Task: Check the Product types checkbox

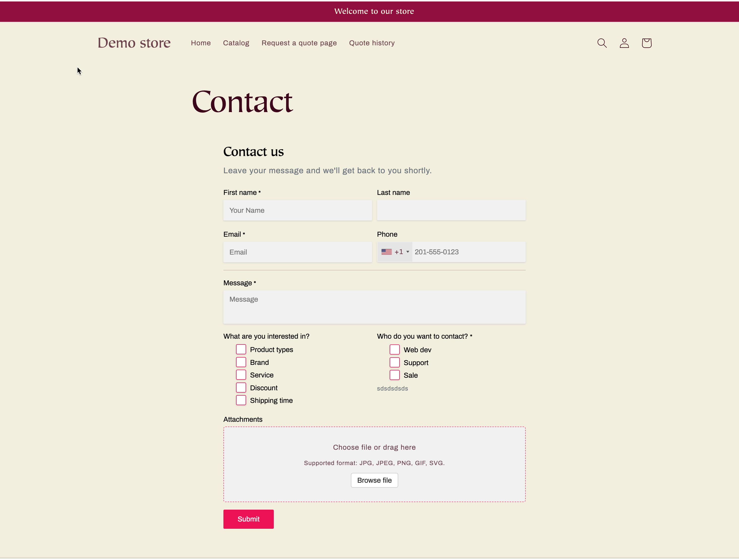Action: coord(241,349)
